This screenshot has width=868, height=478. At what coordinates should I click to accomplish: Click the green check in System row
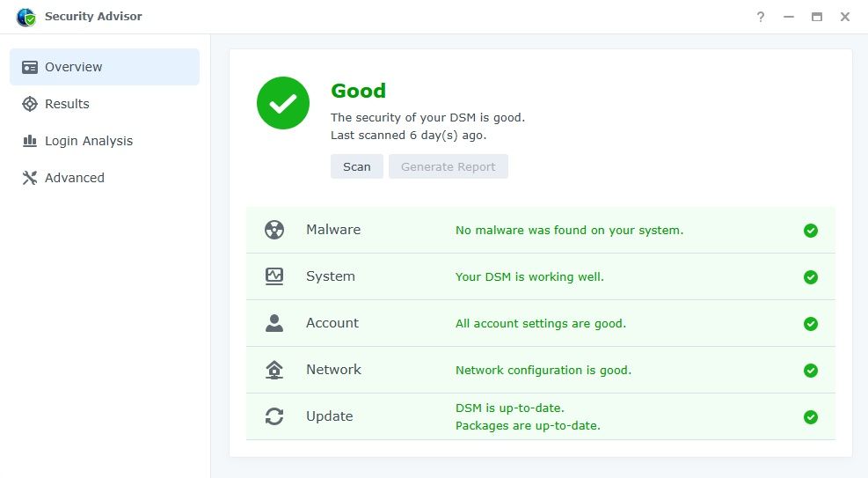[811, 277]
